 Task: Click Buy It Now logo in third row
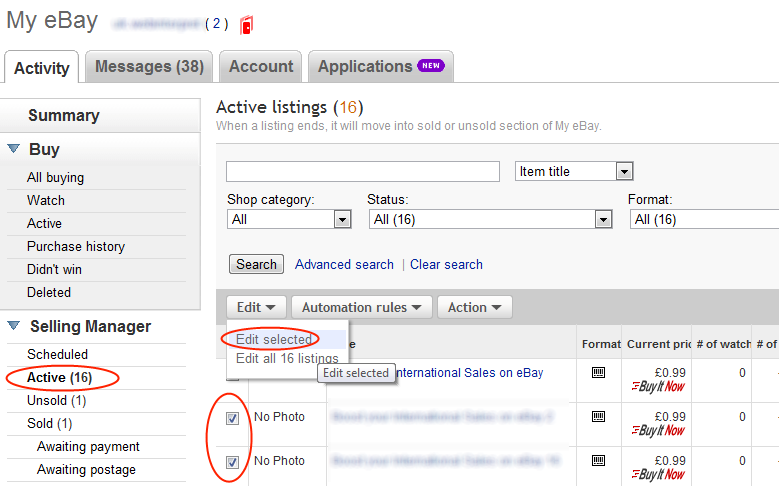658,474
